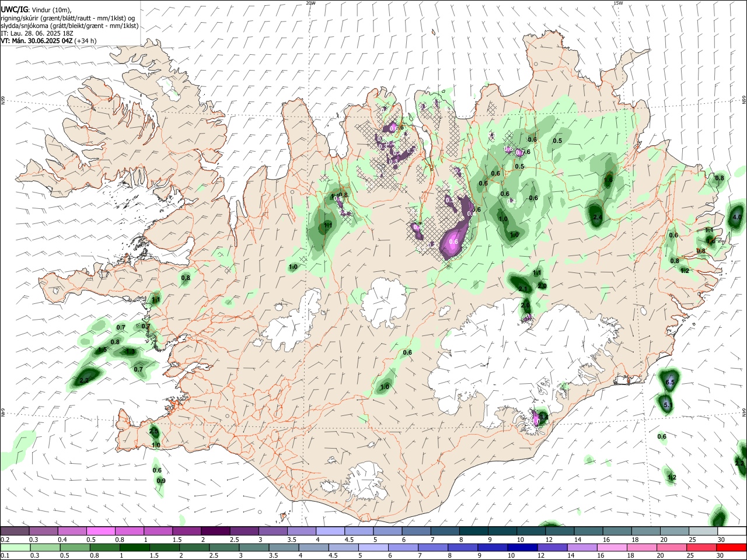The width and height of the screenshot is (747, 560).
Task: Select the dusky purple 0.2 swatch in the upper legend
Action: pyautogui.click(x=15, y=531)
